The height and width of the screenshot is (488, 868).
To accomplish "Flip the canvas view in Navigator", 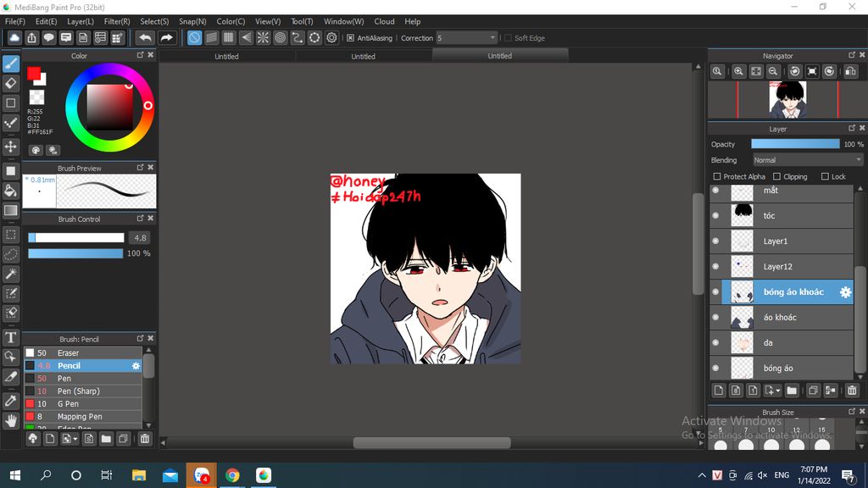I will click(851, 71).
